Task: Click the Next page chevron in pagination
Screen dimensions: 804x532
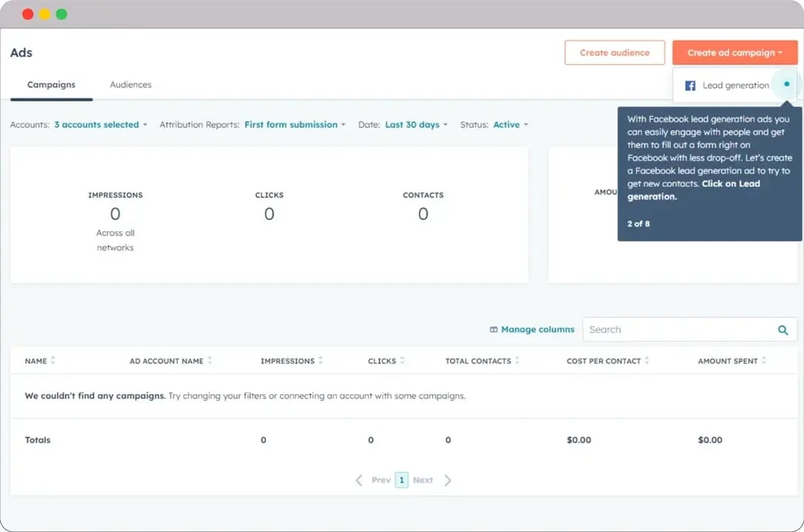Action: point(448,479)
